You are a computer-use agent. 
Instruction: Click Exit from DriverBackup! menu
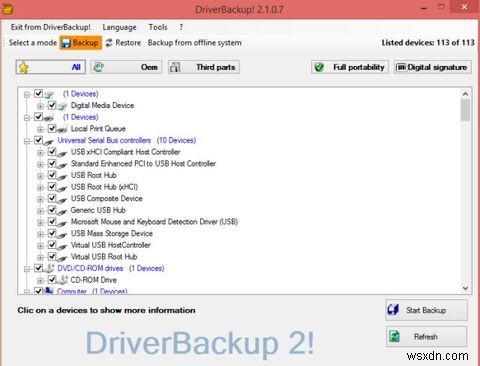[x=51, y=27]
